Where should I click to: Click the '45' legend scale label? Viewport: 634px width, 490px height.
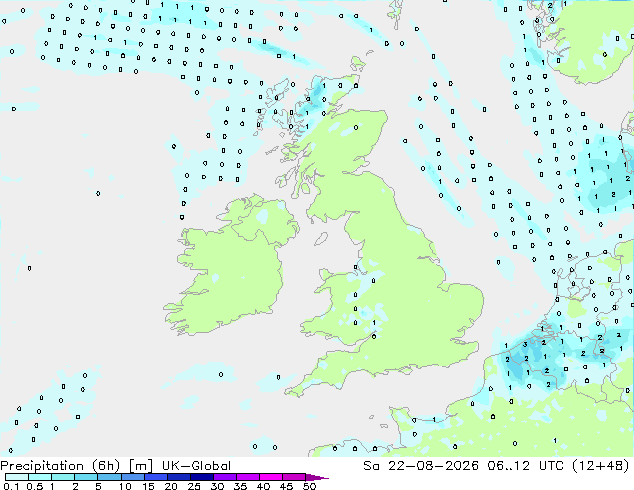pos(286,486)
